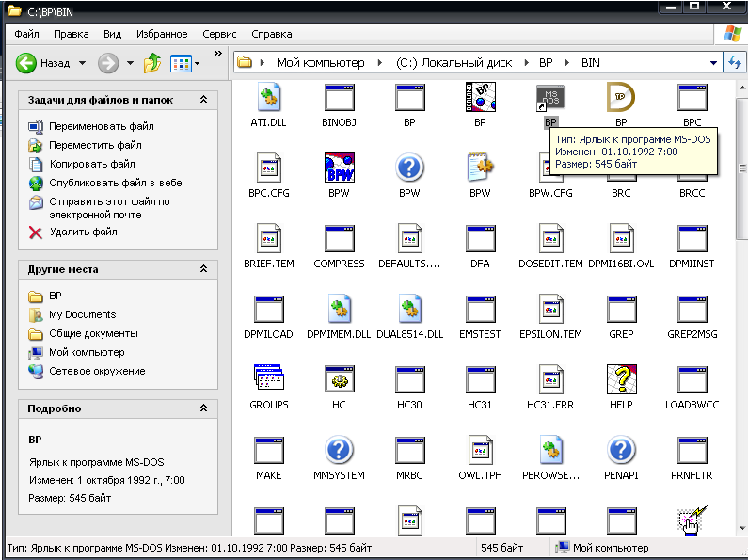The width and height of the screenshot is (748, 560).
Task: Click BP segment in address bar
Action: point(546,63)
